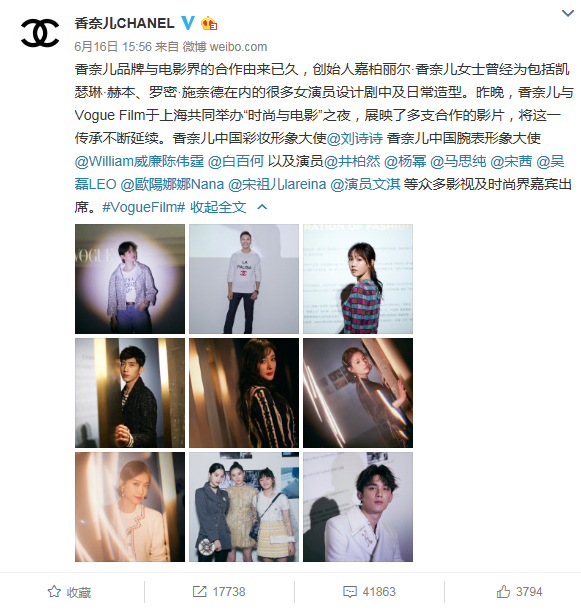Click the upward caret beside 收起全文
The image size is (581, 610).
point(262,207)
